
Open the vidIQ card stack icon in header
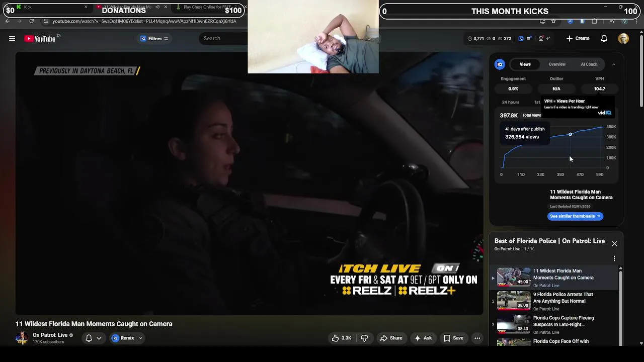529,39
